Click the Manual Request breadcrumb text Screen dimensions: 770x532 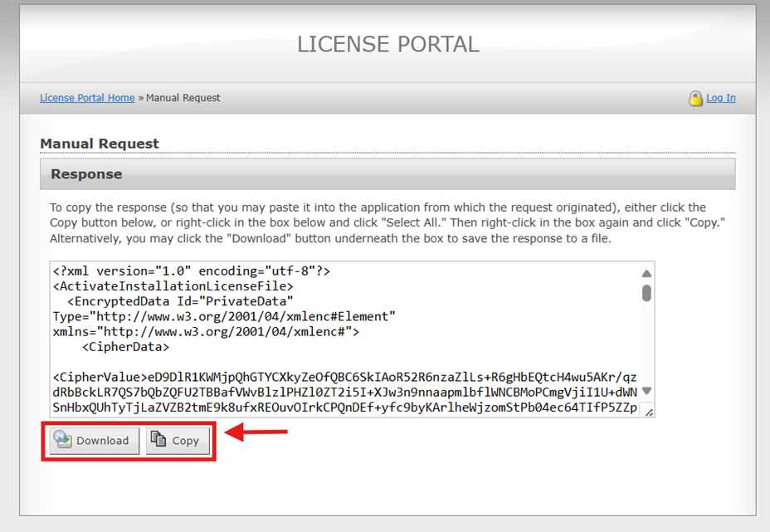(x=183, y=98)
